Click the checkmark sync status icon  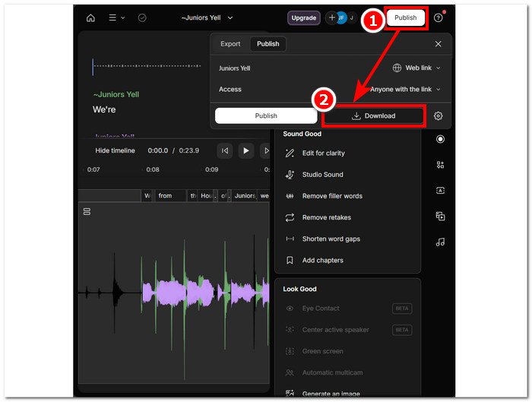coord(142,17)
